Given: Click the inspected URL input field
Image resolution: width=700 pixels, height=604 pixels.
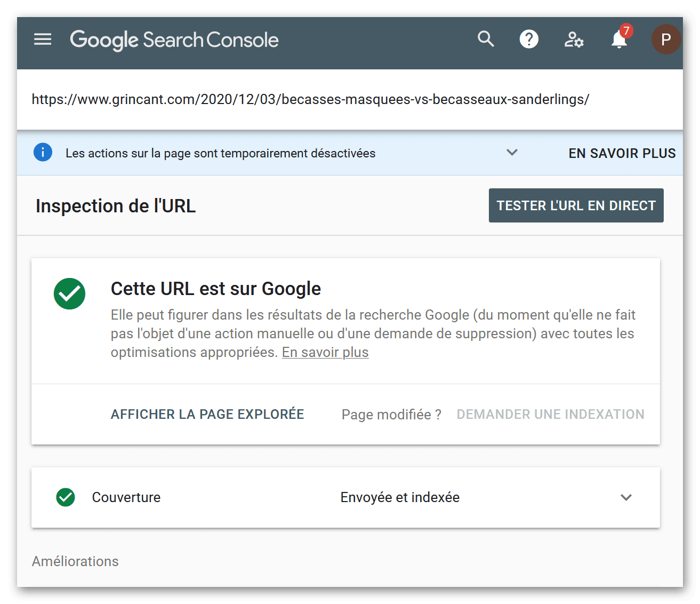Looking at the screenshot, I should 350,99.
